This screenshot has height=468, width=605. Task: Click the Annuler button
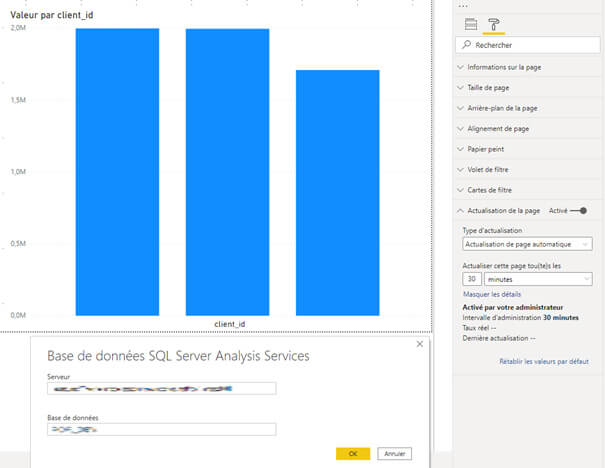(x=394, y=454)
